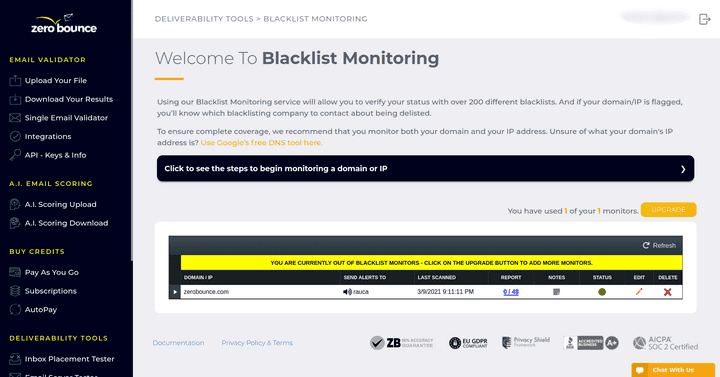Go to Download Your Results
This screenshot has height=377, width=720.
(69, 99)
